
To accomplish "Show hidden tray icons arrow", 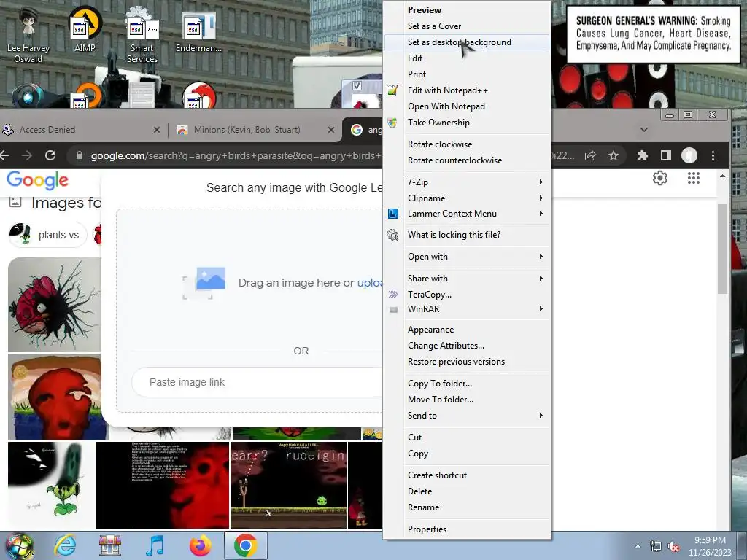I will [x=638, y=547].
